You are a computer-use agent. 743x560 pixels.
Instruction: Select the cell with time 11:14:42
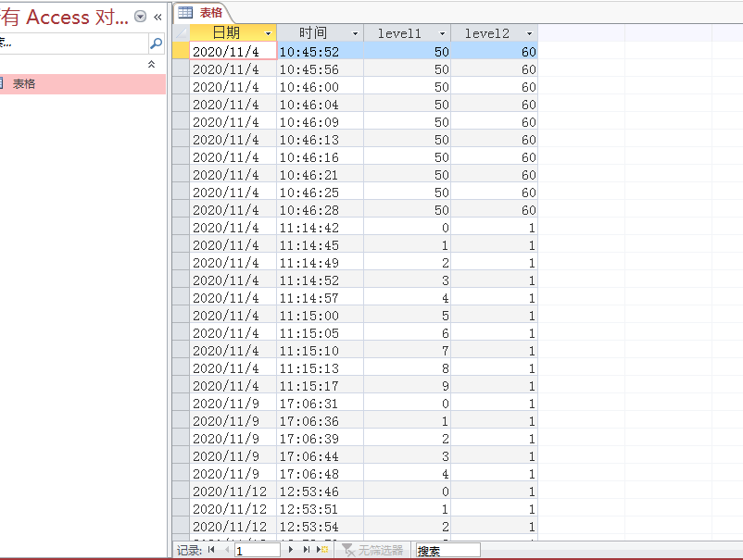click(x=321, y=227)
